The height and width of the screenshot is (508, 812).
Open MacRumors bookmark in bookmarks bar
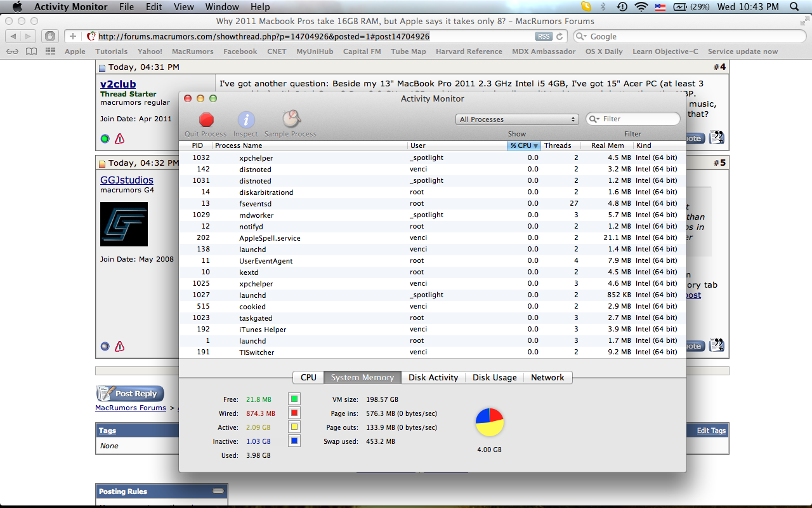[192, 51]
